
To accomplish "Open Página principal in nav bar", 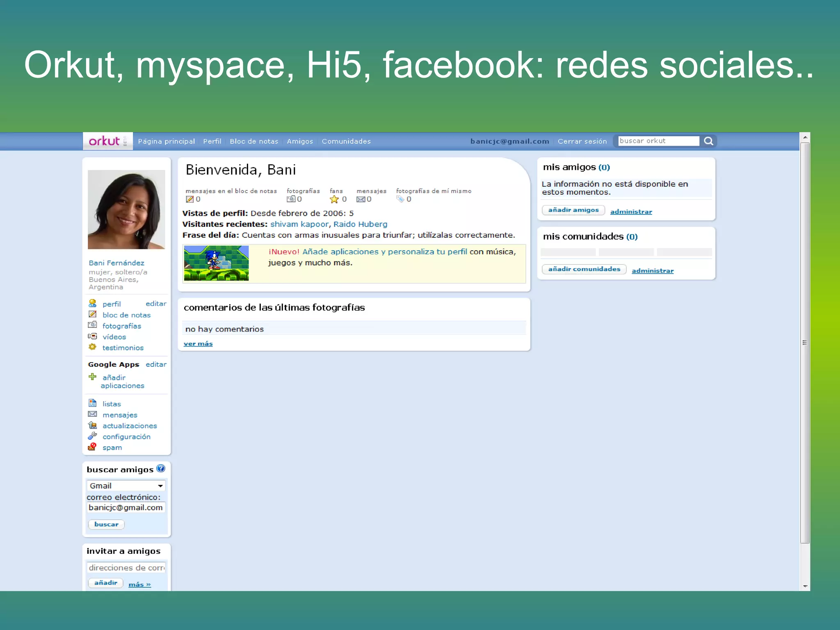I will click(x=166, y=141).
